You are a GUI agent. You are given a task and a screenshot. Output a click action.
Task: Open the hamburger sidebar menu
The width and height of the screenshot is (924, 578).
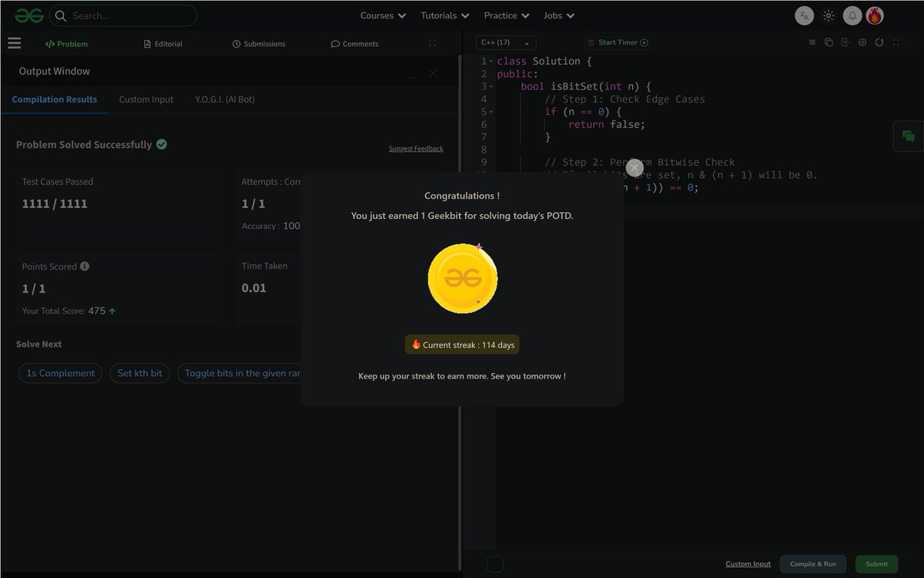point(14,43)
